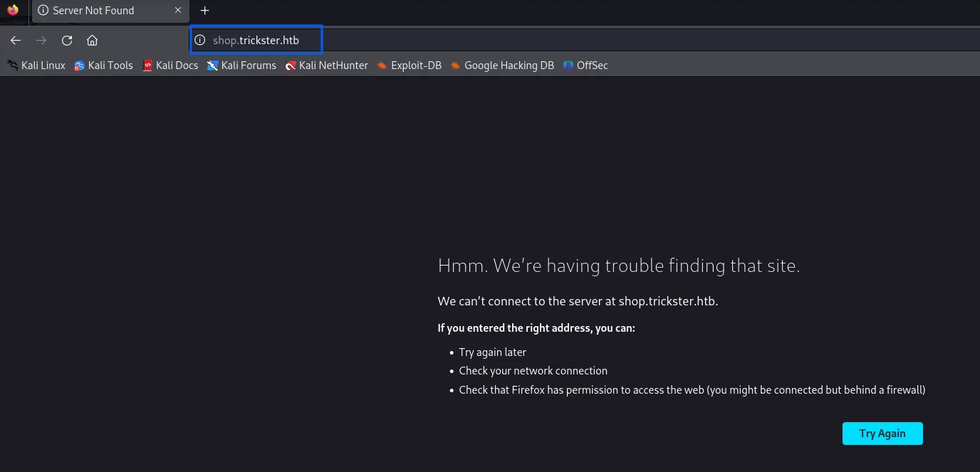
Task: Open a new tab with plus button
Action: coord(205,11)
